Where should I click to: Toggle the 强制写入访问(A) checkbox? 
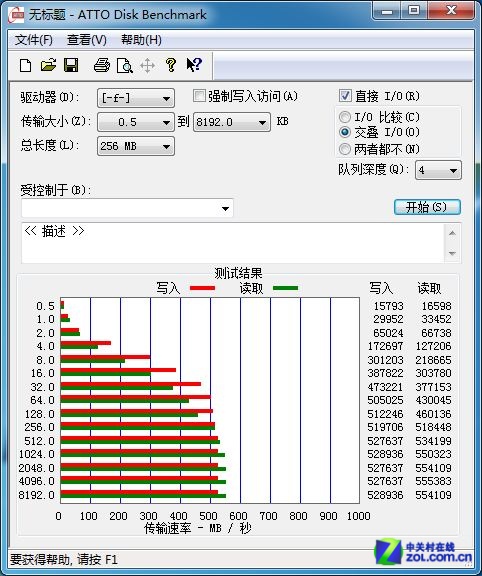click(199, 96)
